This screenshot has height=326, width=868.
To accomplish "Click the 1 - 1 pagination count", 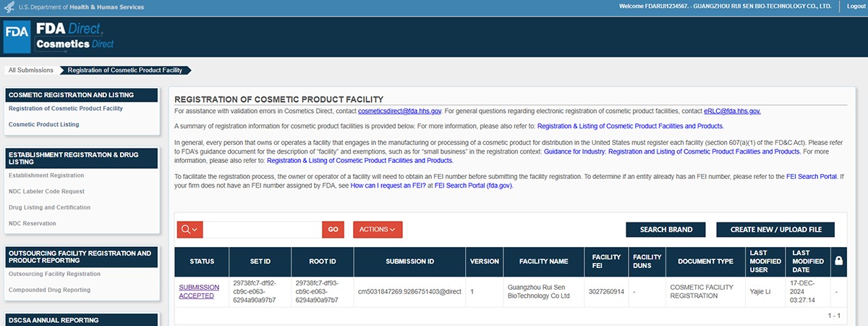I will click(x=833, y=316).
